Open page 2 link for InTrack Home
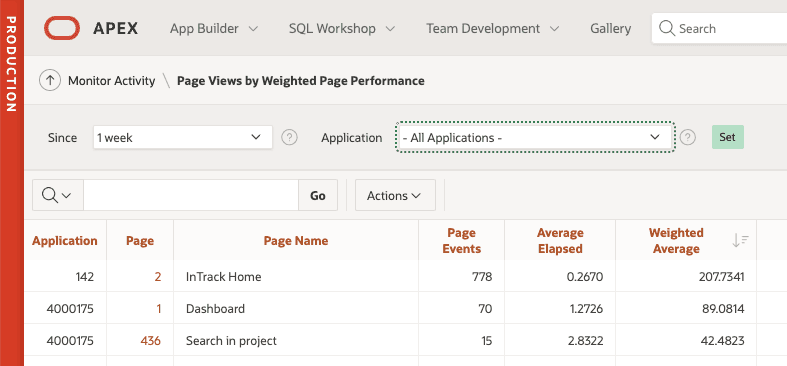This screenshot has width=787, height=366. coord(158,276)
